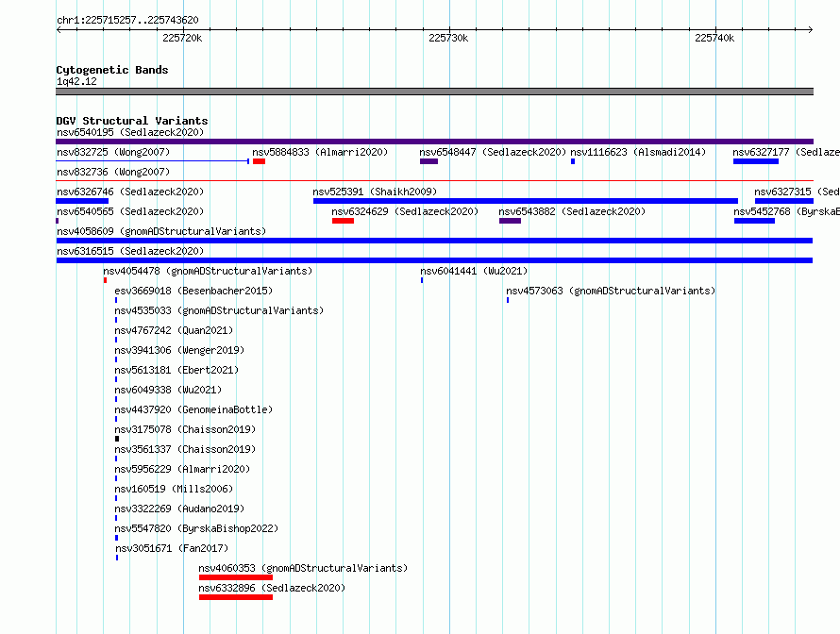Viewport: 840px width, 634px height.
Task: Open nsv6332896 (Sedlazeck2020) label
Action: (272, 588)
